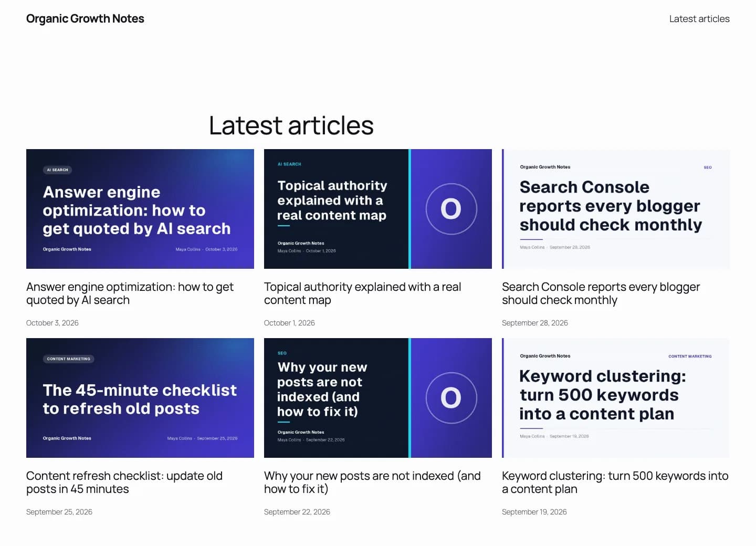Viewport: 756px width, 546px height.
Task: Click the September 25, 2026 date text
Action: tap(59, 512)
